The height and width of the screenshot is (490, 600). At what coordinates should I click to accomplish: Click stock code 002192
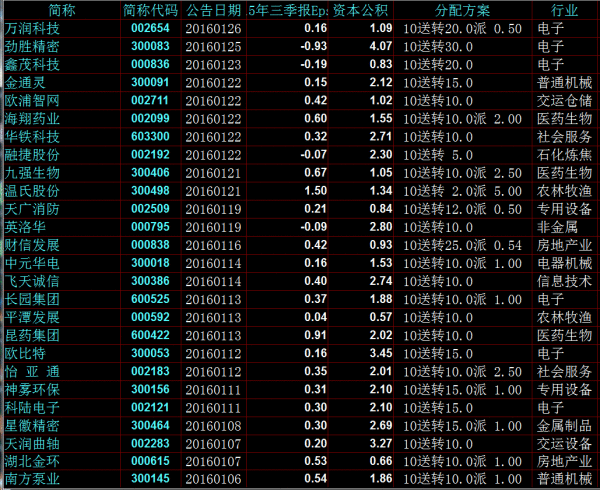coord(150,155)
